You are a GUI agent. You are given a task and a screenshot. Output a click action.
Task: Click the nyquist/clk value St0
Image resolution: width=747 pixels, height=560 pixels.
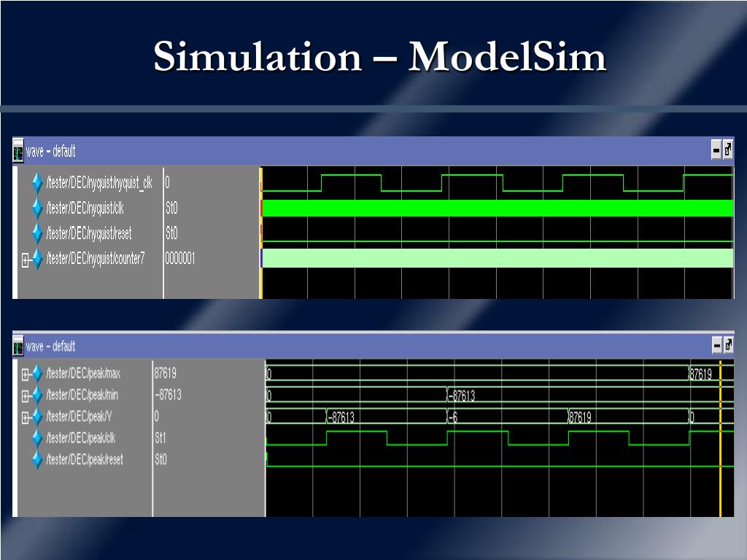171,208
